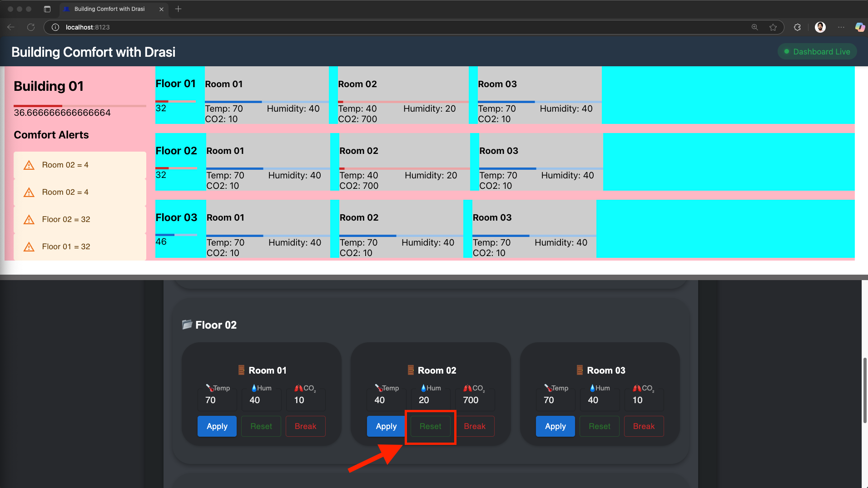The height and width of the screenshot is (488, 868).
Task: Click Reset for Floor 02 Room 02
Action: tap(430, 426)
